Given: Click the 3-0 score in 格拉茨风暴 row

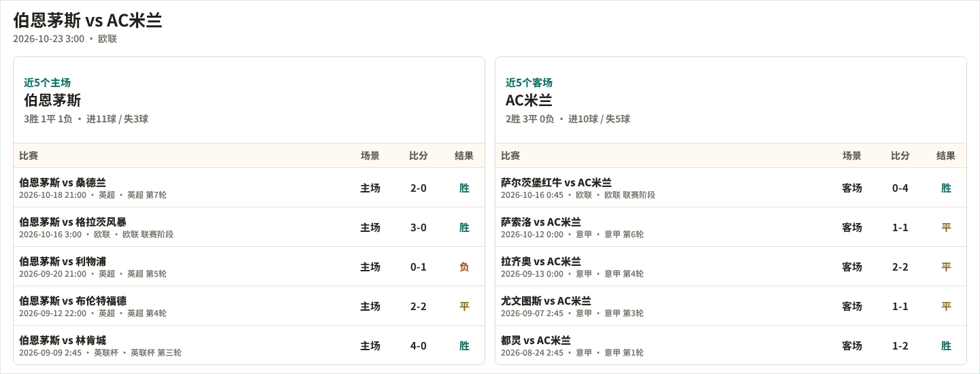Looking at the screenshot, I should 419,227.
